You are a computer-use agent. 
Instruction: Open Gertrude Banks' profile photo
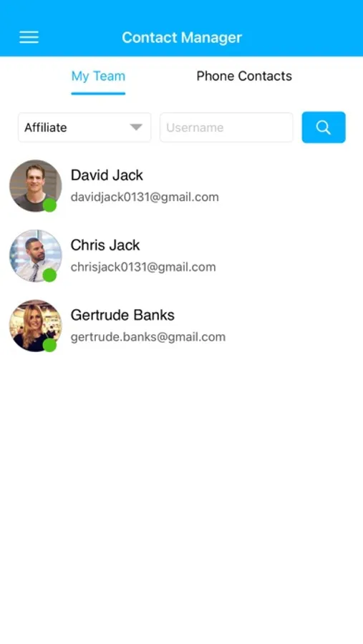point(35,326)
